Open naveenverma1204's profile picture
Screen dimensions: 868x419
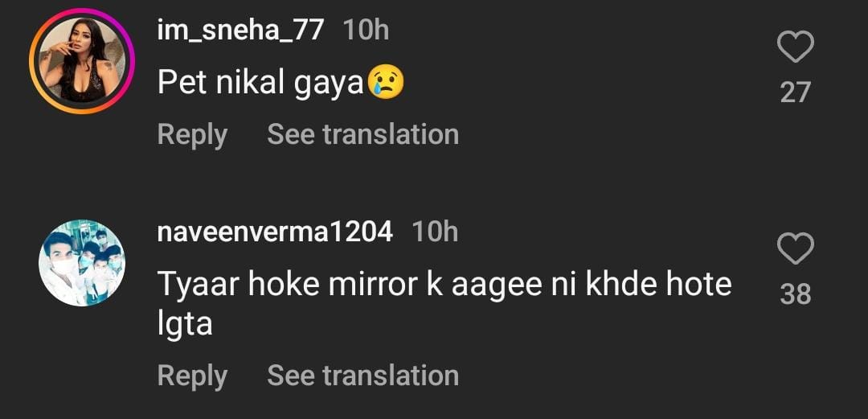click(82, 263)
